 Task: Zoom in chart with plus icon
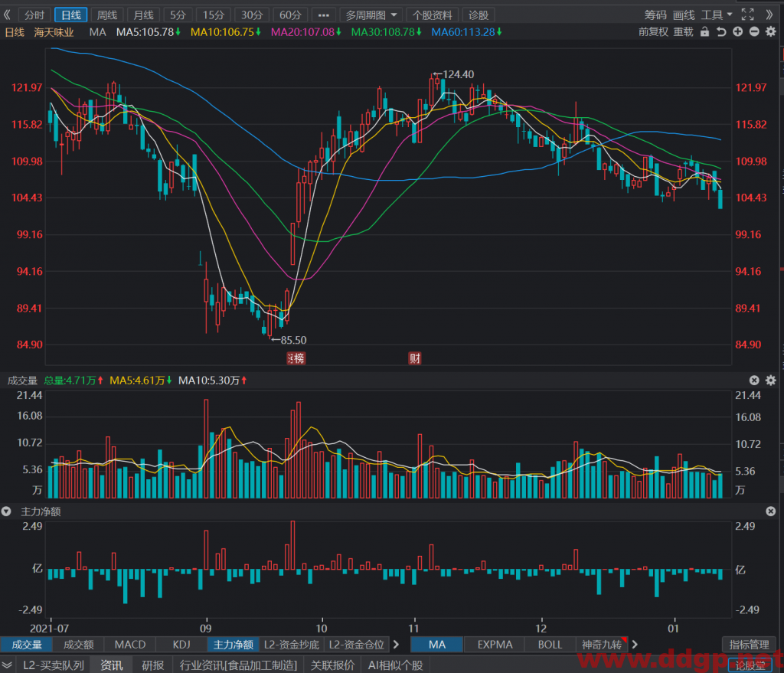point(737,32)
